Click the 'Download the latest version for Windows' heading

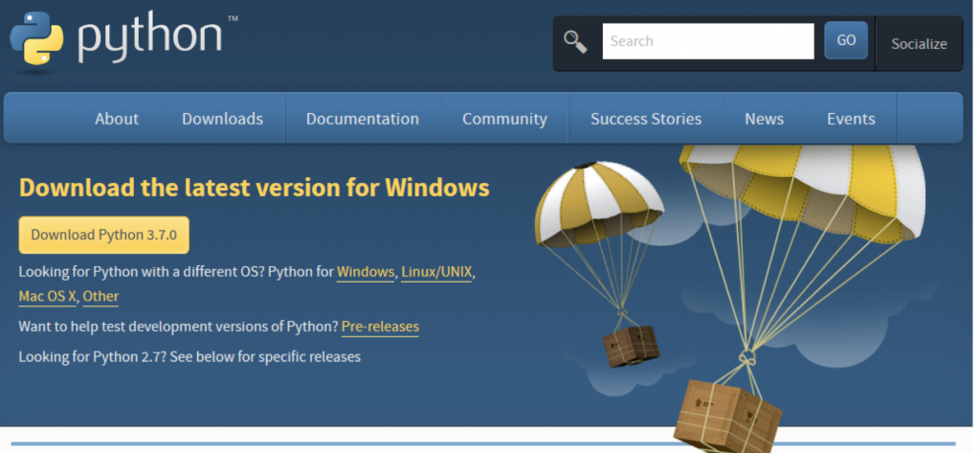[255, 188]
